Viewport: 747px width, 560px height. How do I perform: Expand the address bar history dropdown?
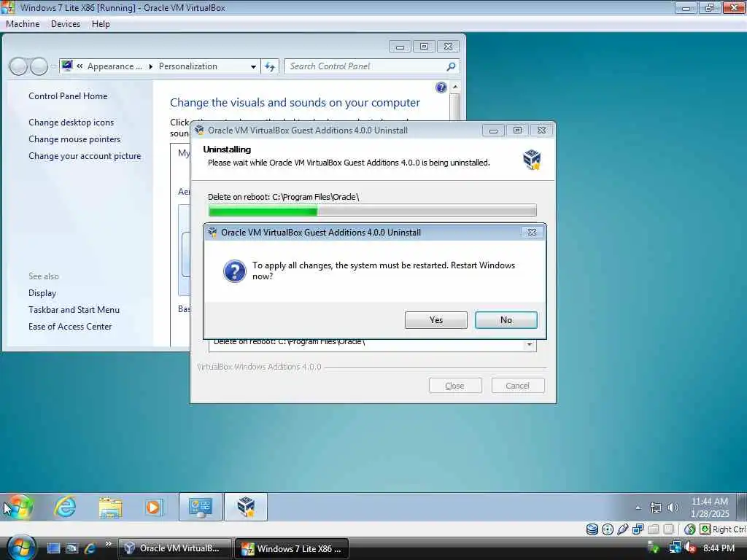click(x=253, y=66)
